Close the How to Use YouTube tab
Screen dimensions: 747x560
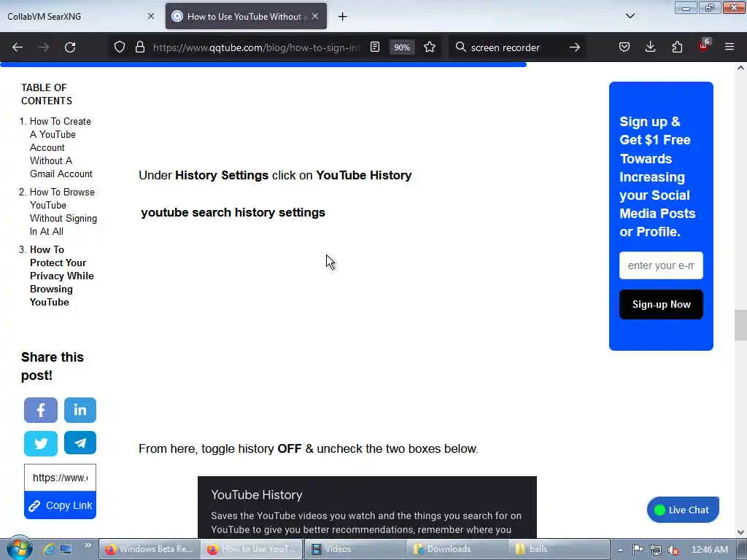click(315, 16)
